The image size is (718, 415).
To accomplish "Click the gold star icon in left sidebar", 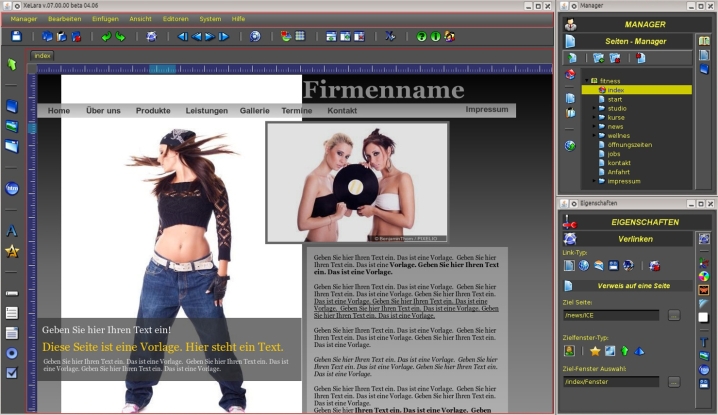I will 12,251.
